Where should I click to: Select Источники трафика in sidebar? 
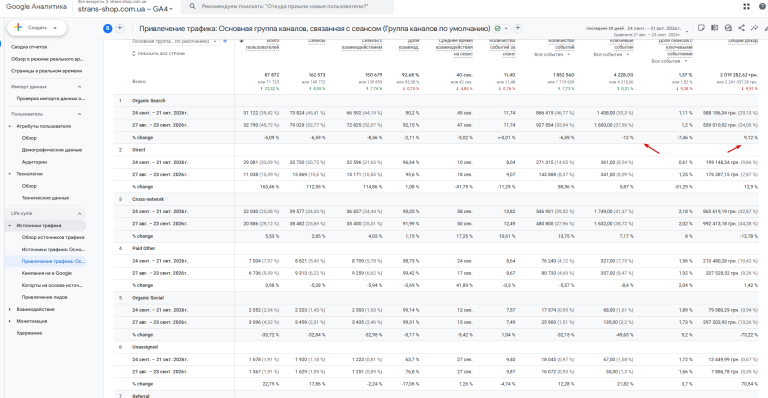(39, 226)
